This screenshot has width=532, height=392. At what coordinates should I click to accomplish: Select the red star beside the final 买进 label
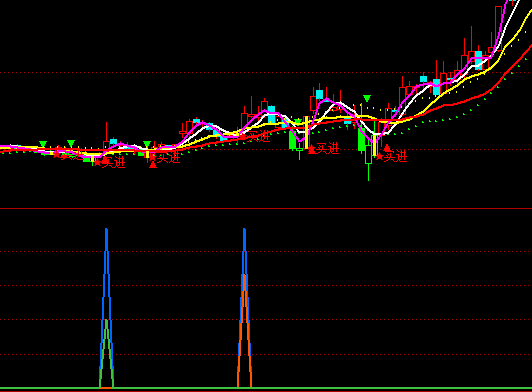click(x=379, y=156)
